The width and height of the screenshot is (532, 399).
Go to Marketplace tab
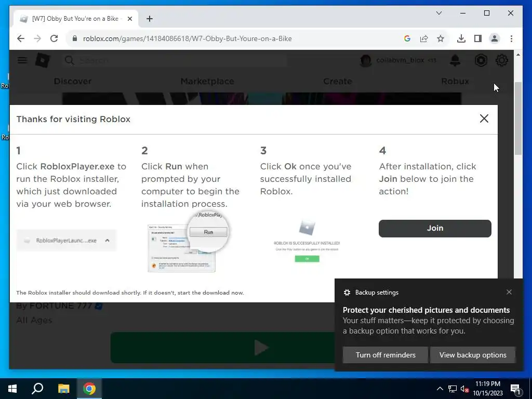(207, 82)
